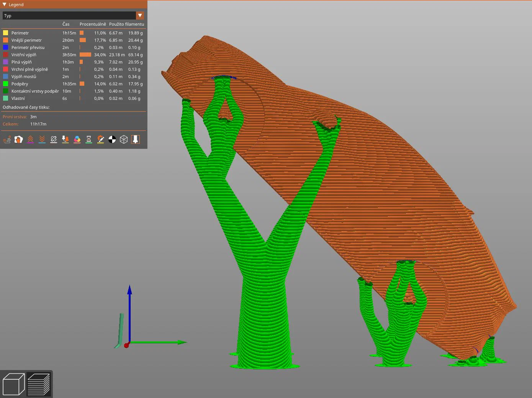Toggle the Center of gravity icon
The height and width of the screenshot is (398, 532).
point(112,140)
